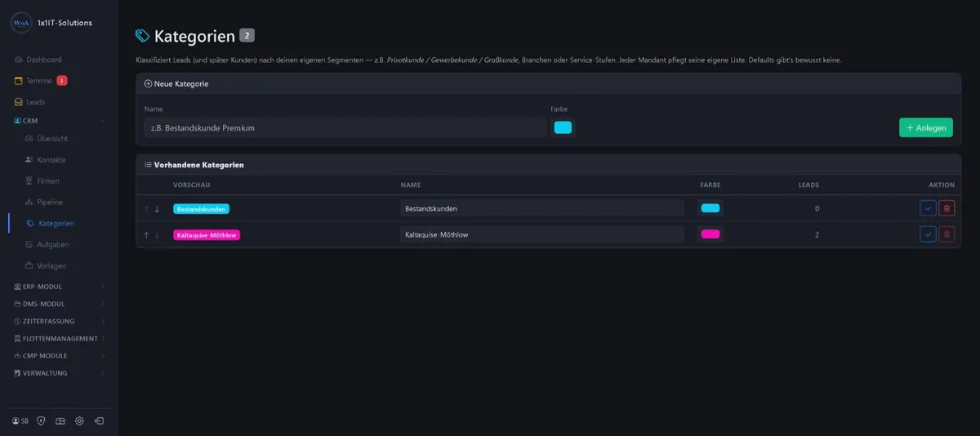Screen dimensions: 980x436
Task: Click the Dashboard gauge icon
Action: (x=19, y=60)
